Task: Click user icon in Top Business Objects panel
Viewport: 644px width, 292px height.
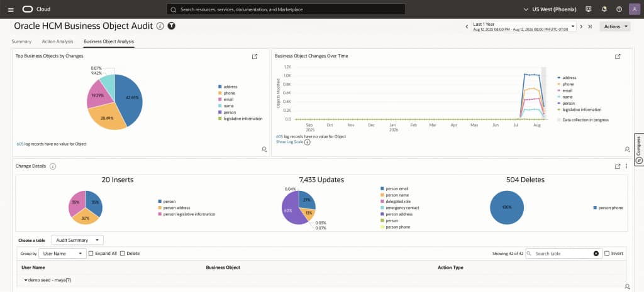Action: (x=264, y=149)
